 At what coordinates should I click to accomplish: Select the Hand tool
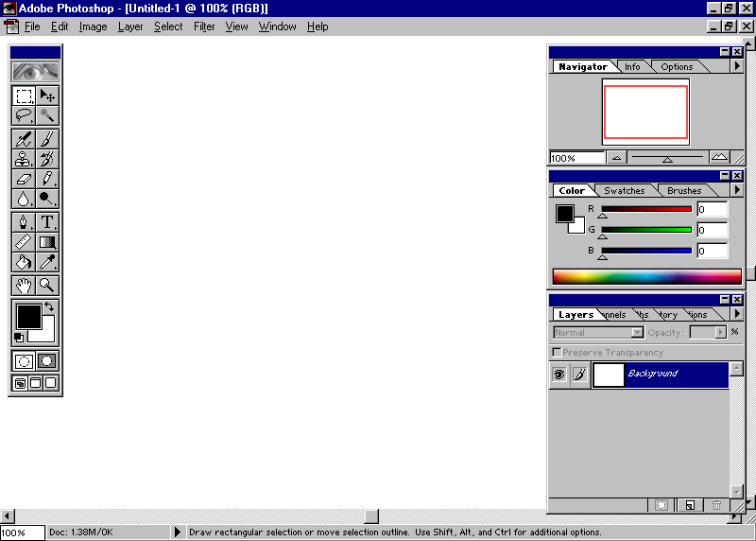coord(23,286)
